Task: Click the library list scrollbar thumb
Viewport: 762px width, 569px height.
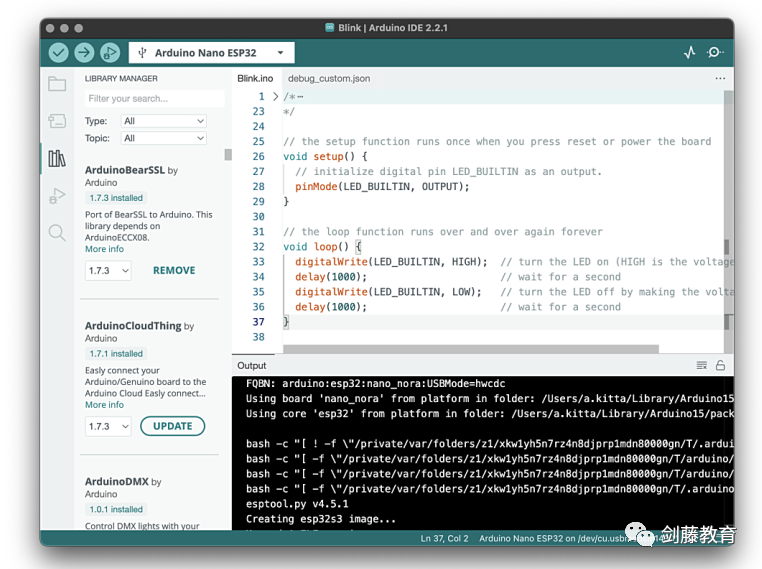Action: [228, 155]
